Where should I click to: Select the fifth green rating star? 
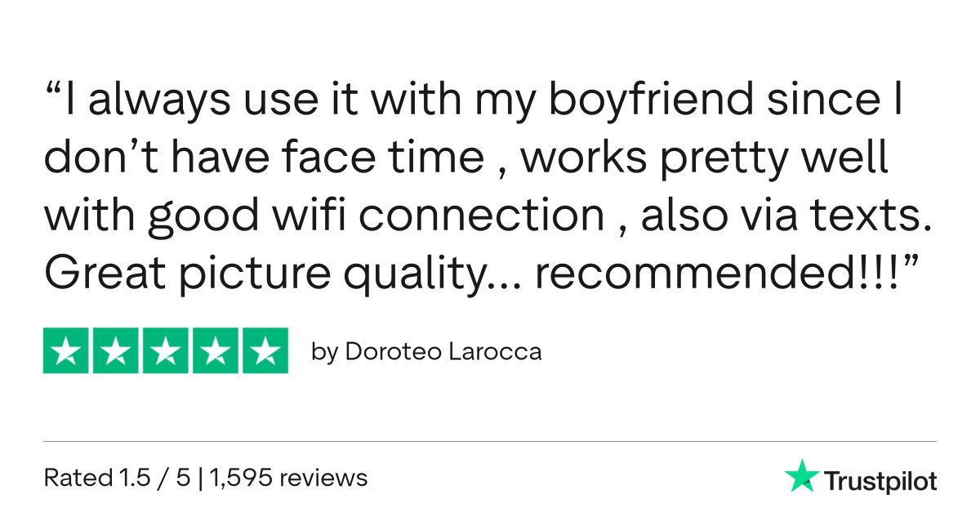265,350
